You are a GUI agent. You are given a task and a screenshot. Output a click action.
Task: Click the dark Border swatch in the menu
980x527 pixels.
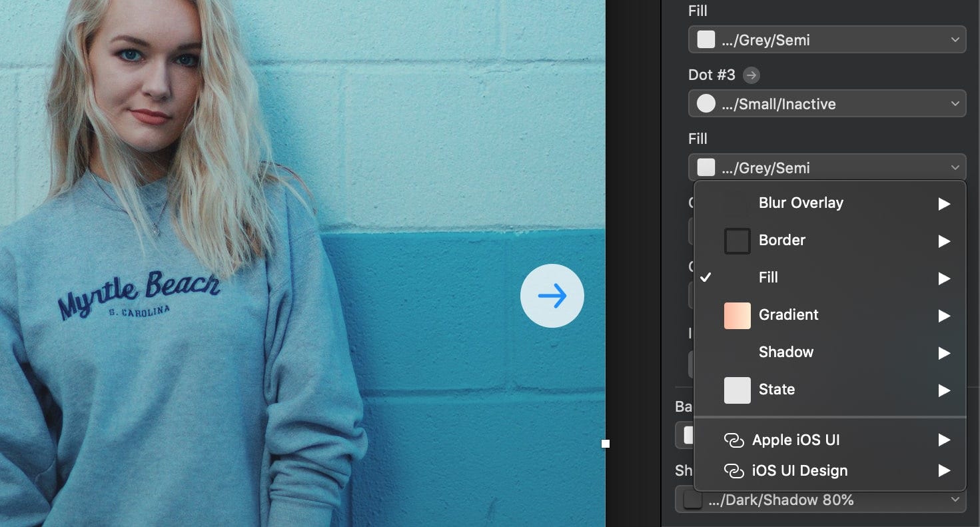(x=737, y=241)
